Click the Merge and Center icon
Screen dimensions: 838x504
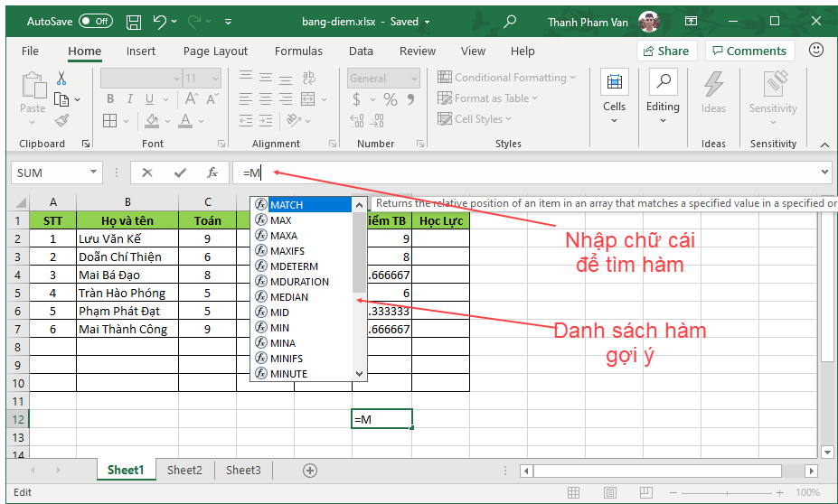point(308,98)
